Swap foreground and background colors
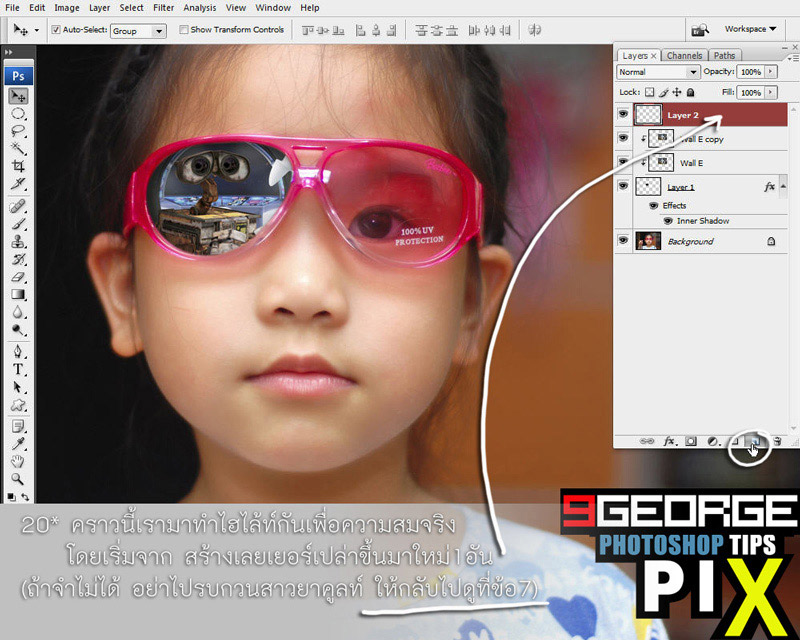Image resolution: width=800 pixels, height=640 pixels. click(25, 497)
